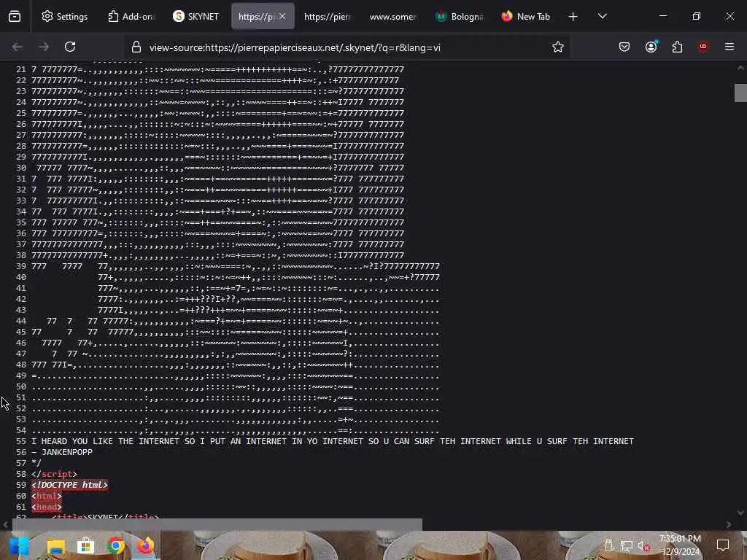Image resolution: width=747 pixels, height=560 pixels.
Task: Switch to the second https://pierr tab
Action: click(328, 17)
